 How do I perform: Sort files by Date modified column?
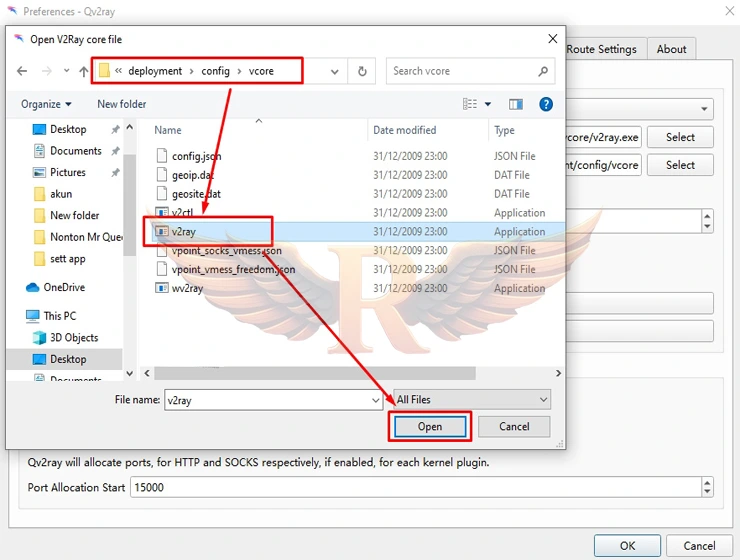click(x=404, y=130)
